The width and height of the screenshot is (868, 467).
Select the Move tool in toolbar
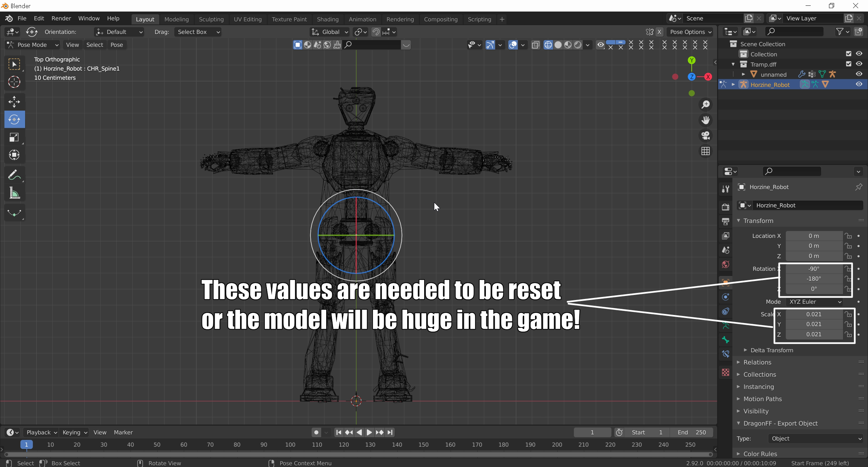14,101
